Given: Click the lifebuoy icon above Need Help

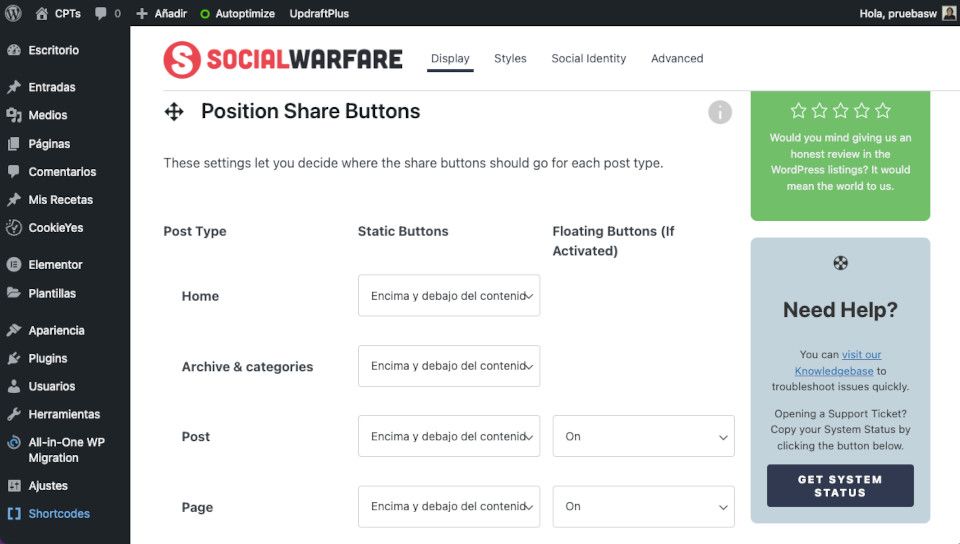Looking at the screenshot, I should click(x=840, y=263).
